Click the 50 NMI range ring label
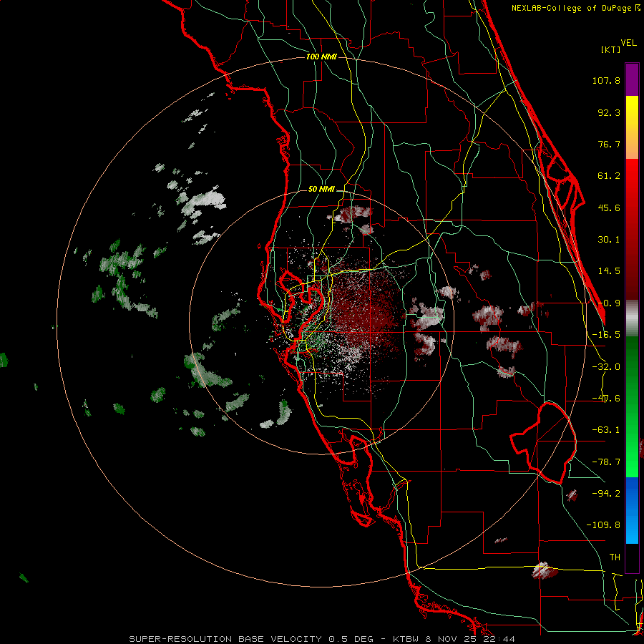The image size is (644, 644). (x=321, y=189)
